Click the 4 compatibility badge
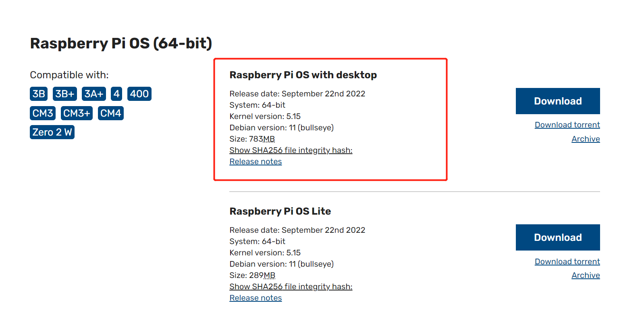Viewport: 644px width, 328px height. pos(116,94)
